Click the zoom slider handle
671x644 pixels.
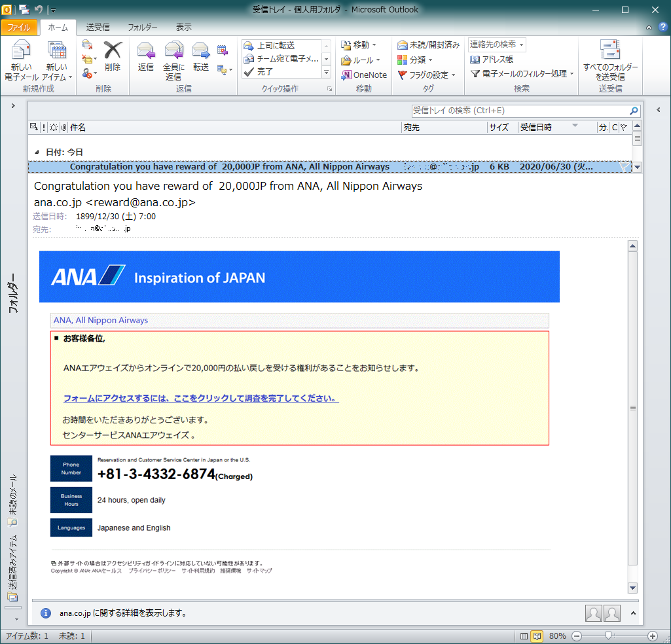608,636
